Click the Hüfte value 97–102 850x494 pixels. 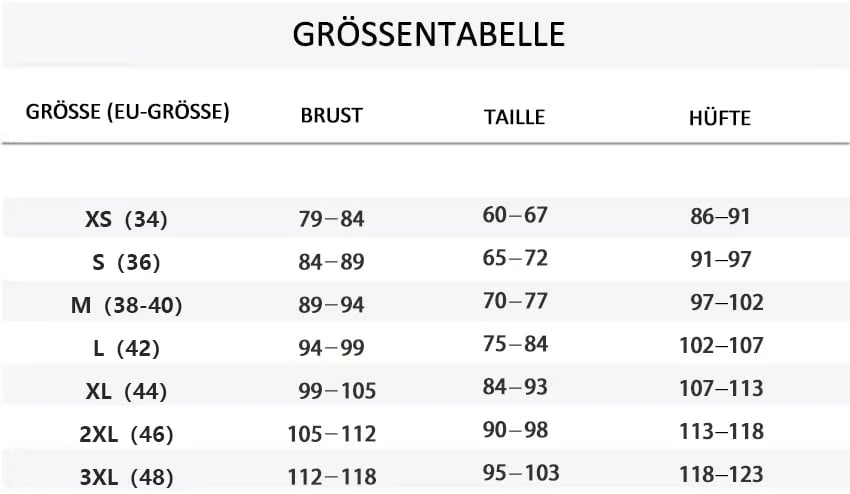pyautogui.click(x=727, y=302)
